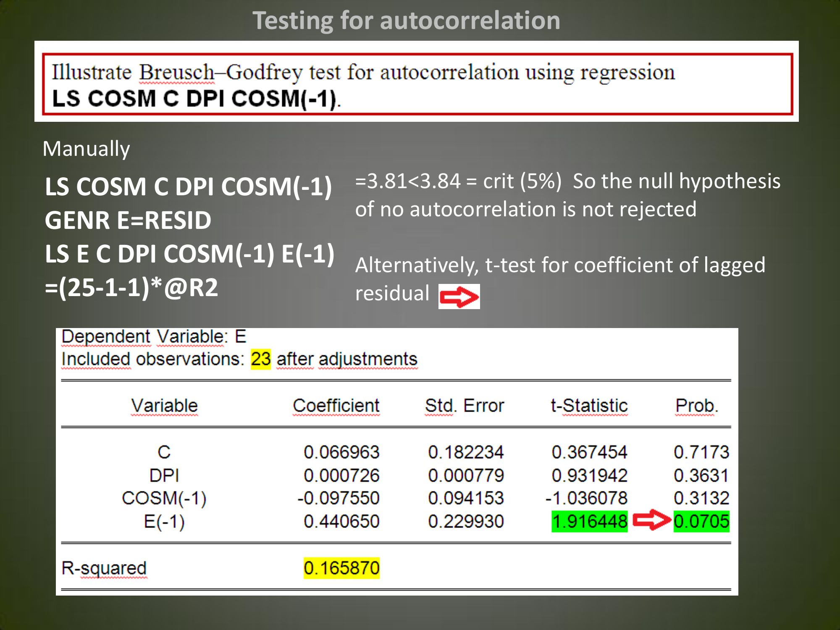Click the t-Statistic column header
This screenshot has width=840, height=630.
click(x=589, y=406)
